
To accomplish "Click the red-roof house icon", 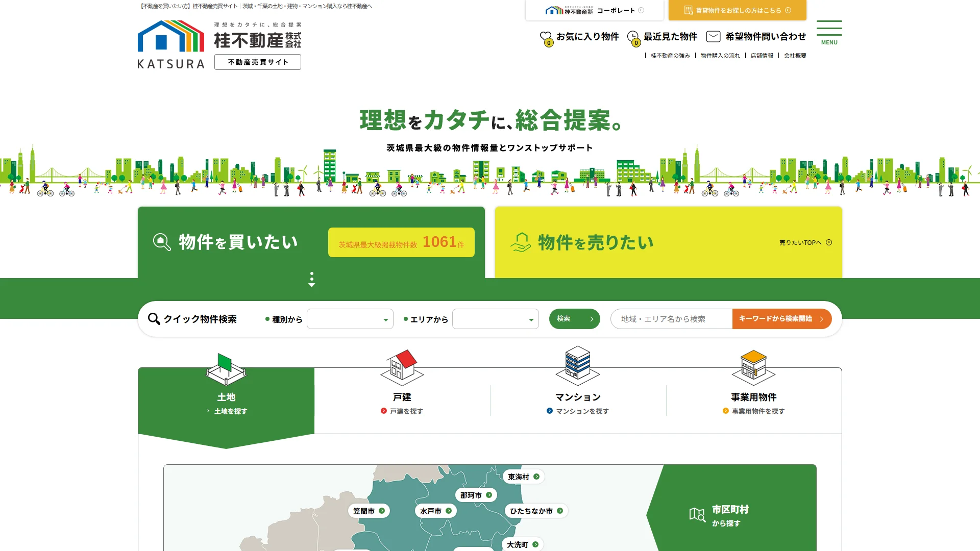I will (402, 367).
